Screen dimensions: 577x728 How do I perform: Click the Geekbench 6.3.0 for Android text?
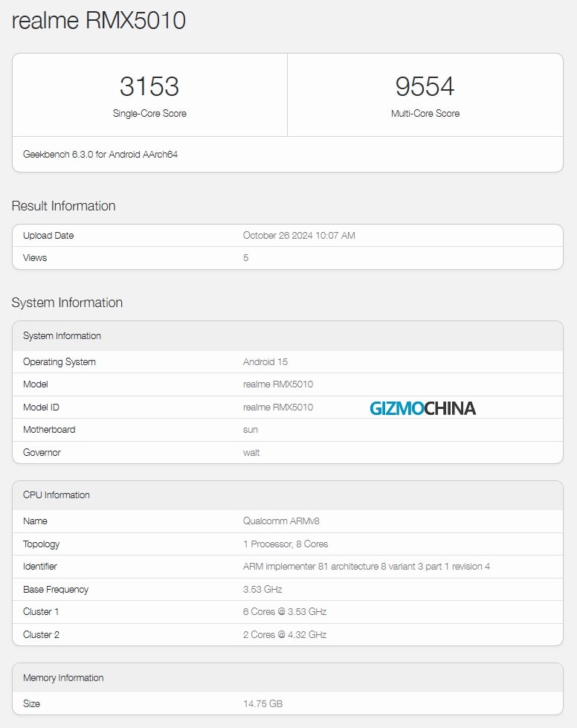[100, 155]
